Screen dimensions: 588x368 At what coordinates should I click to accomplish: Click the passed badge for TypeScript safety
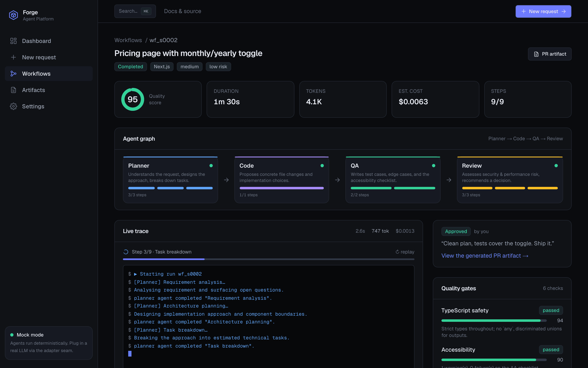(x=551, y=310)
